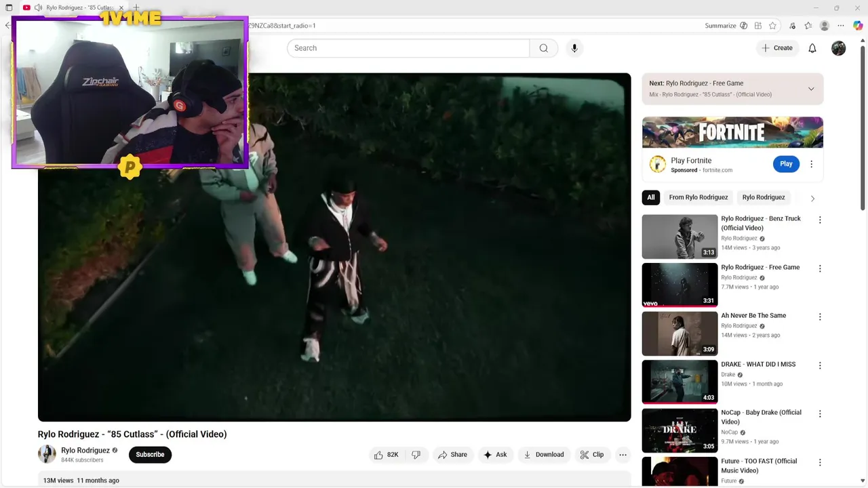
Task: Open Future TOO FAST video thumbnail
Action: [x=679, y=472]
